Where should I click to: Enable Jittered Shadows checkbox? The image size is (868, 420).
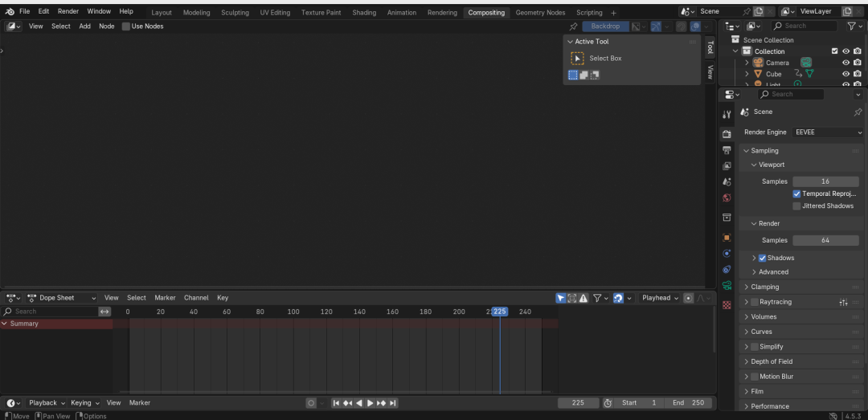(796, 206)
